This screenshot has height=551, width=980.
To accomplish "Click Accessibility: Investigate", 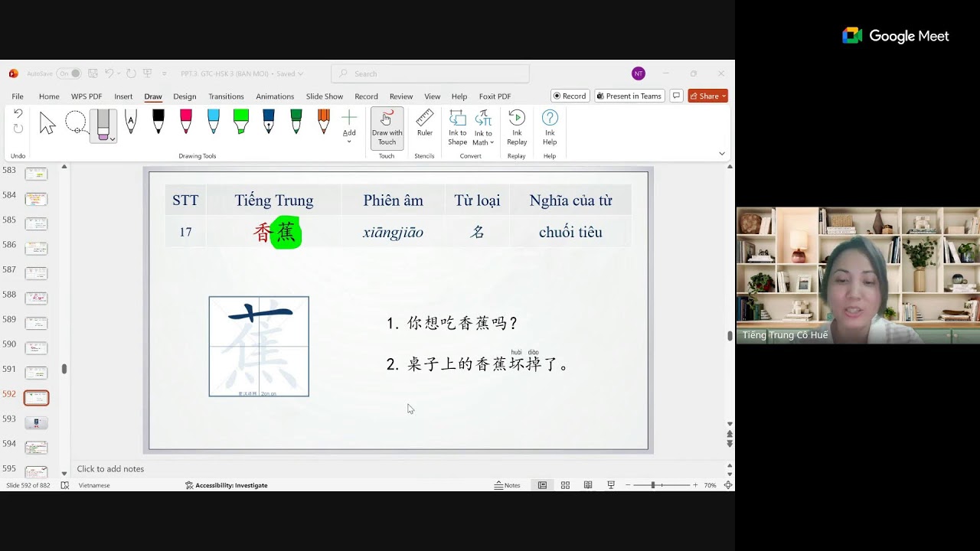I will coord(226,485).
